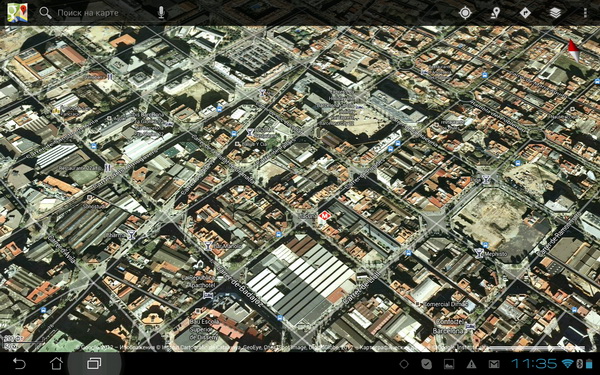600x375 pixels.
Task: Tap the Confortel Barcelona hotel marker
Action: tap(471, 326)
